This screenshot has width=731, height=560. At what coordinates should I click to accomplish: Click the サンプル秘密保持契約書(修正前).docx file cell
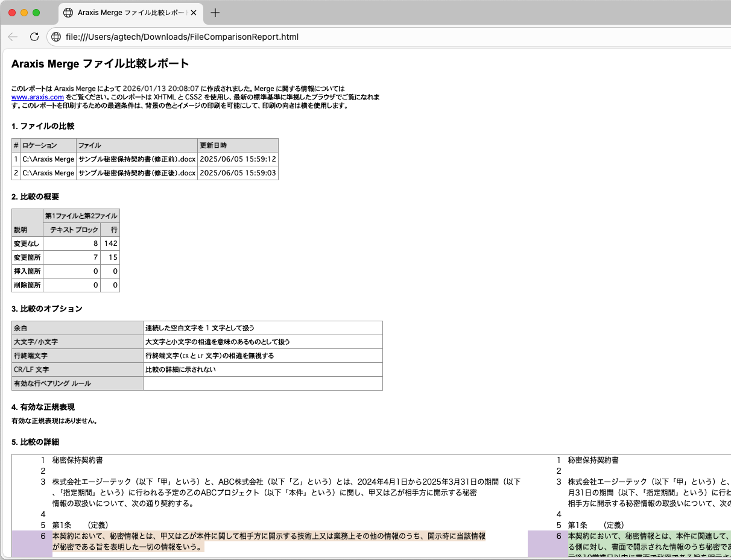click(x=137, y=159)
